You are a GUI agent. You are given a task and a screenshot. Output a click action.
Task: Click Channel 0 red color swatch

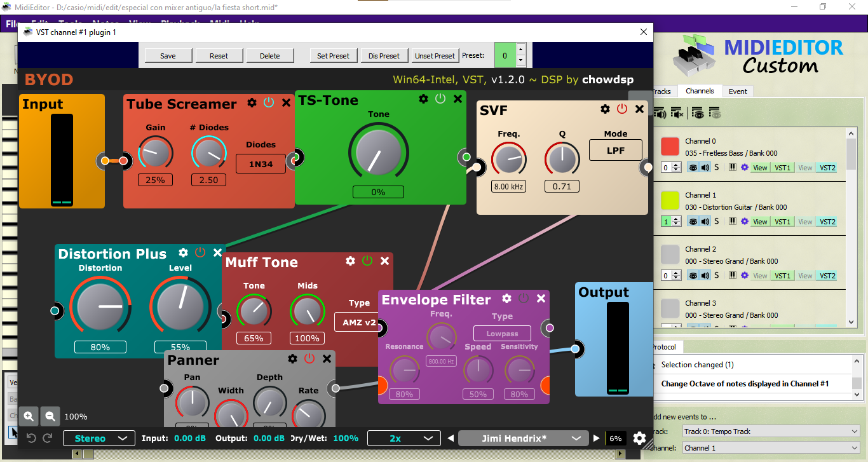[670, 147]
